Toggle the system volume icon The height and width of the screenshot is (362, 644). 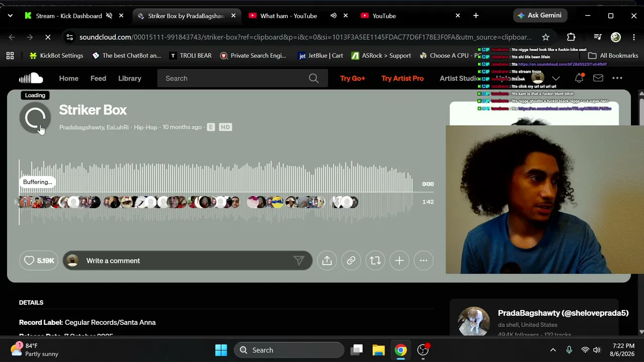click(x=597, y=350)
